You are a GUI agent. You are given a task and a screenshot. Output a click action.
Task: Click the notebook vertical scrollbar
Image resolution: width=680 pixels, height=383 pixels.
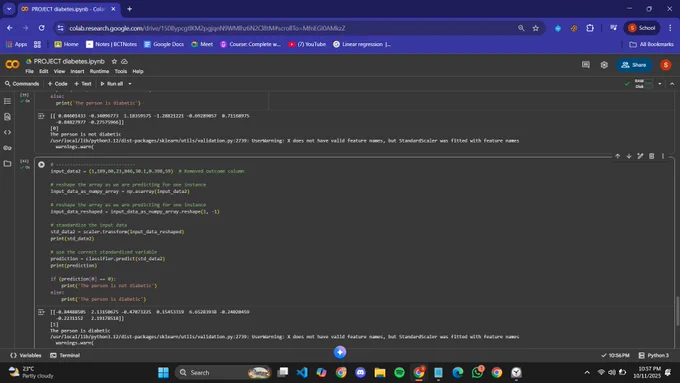point(677,310)
